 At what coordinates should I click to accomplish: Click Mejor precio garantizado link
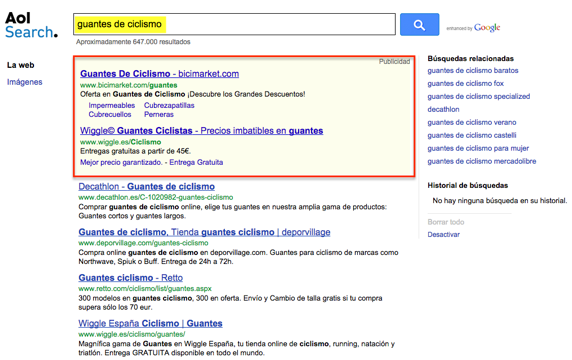click(x=121, y=162)
